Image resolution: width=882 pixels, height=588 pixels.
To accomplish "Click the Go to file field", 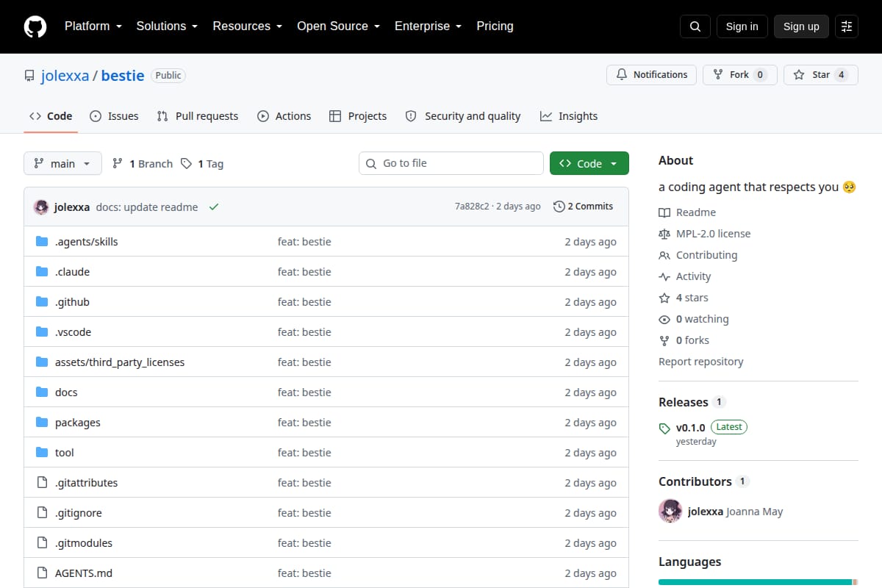I will [451, 163].
